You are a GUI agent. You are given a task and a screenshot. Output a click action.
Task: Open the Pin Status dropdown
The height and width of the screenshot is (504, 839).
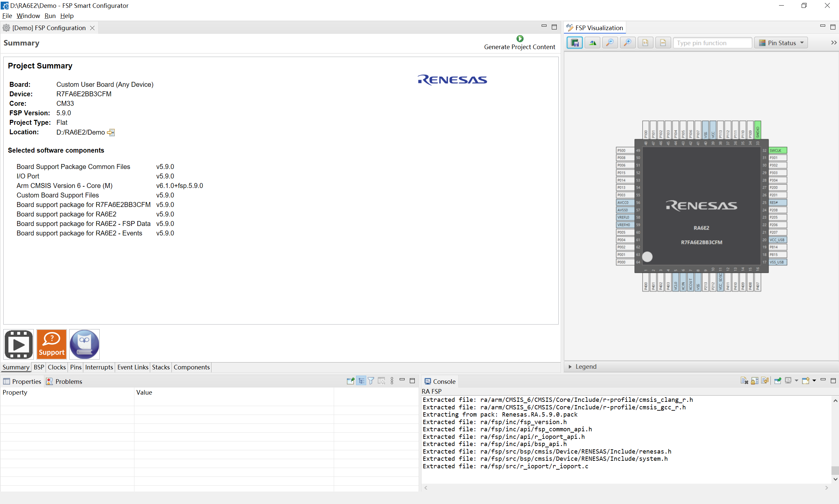[781, 43]
